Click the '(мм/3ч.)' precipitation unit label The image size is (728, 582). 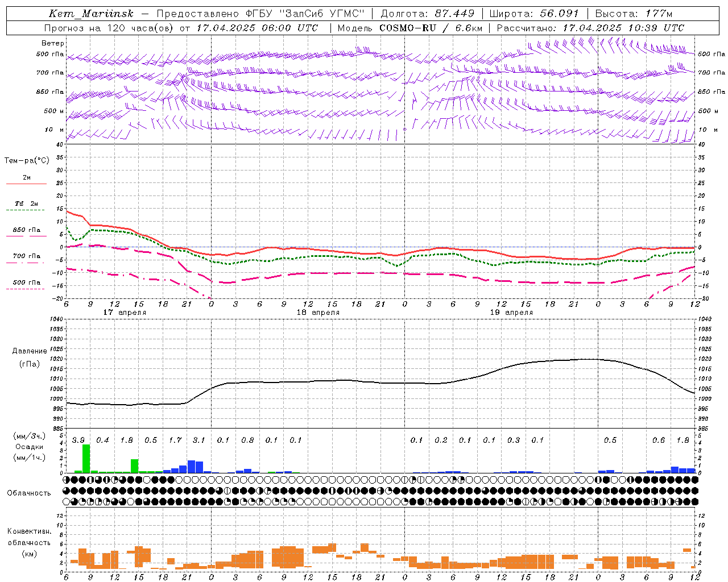30,436
